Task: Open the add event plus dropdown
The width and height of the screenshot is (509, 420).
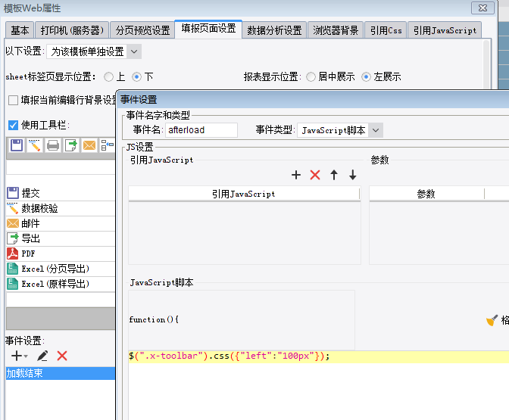Action: 20,356
